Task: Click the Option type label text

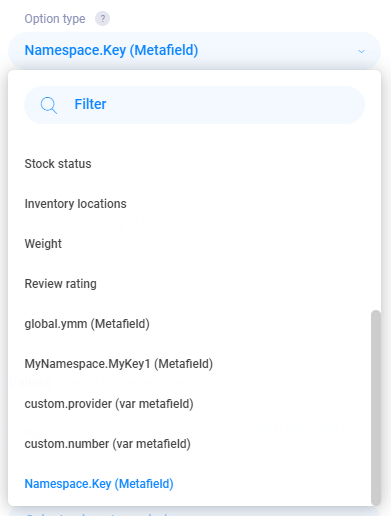Action: [55, 19]
